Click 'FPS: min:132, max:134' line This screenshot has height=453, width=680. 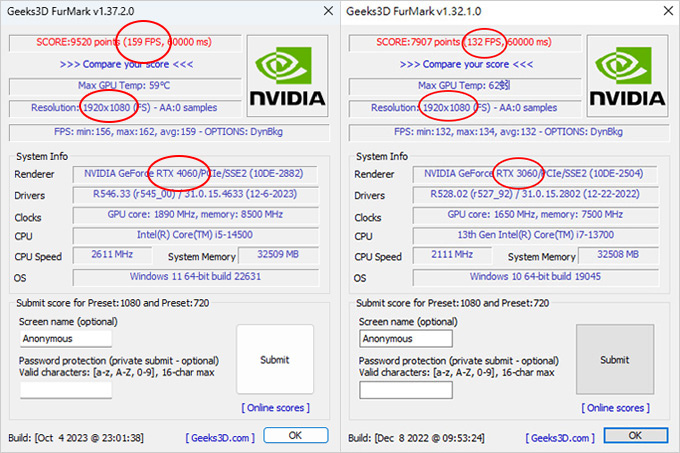coord(509,132)
